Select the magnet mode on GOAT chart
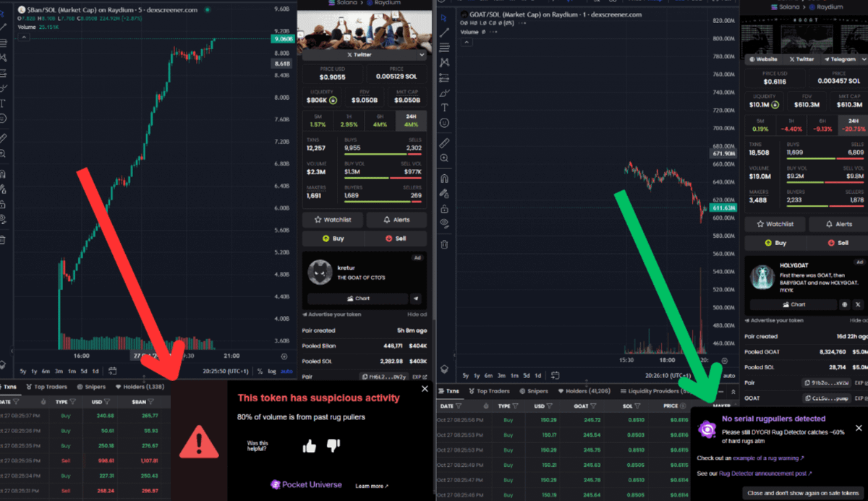 (444, 178)
